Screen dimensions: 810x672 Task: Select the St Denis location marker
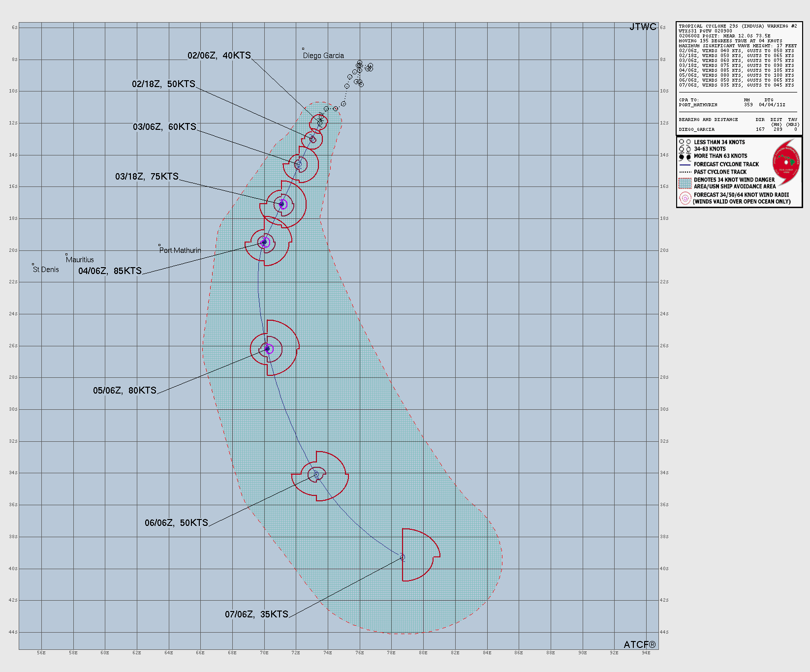click(33, 264)
